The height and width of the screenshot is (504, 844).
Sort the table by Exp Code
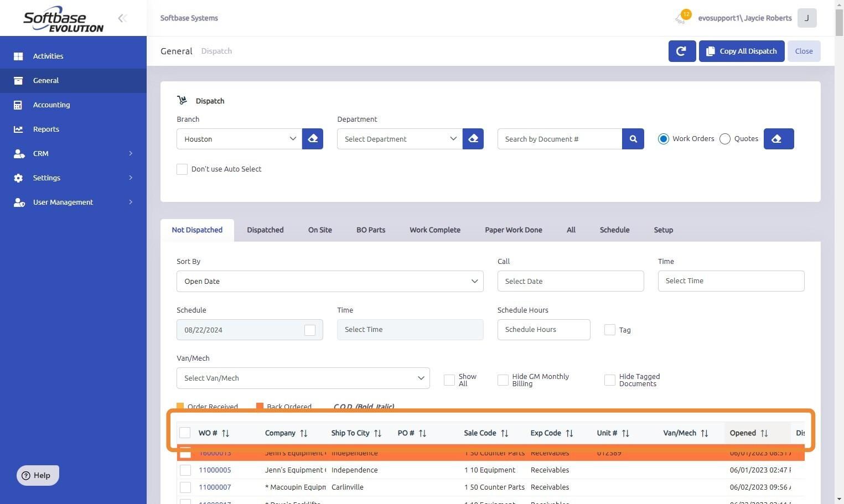(x=569, y=433)
